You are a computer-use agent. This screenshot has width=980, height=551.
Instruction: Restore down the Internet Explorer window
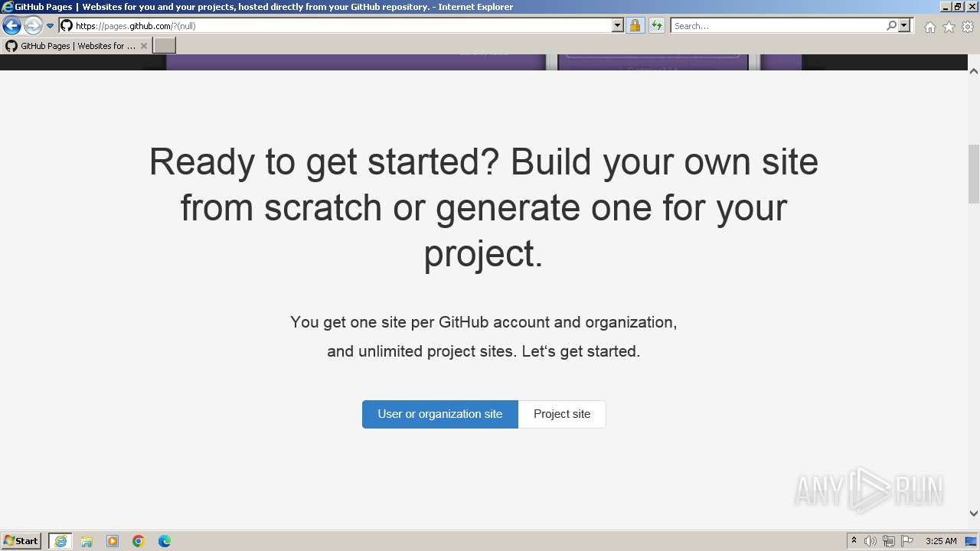coord(959,7)
